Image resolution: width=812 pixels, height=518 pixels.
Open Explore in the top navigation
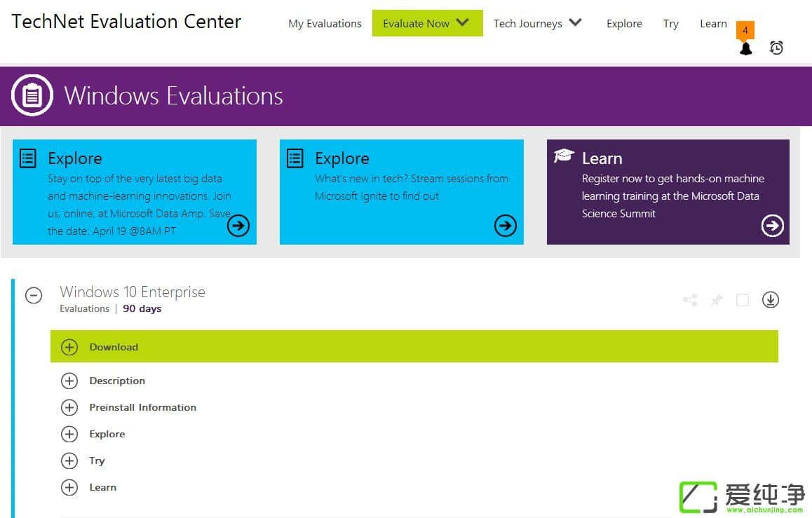[624, 24]
